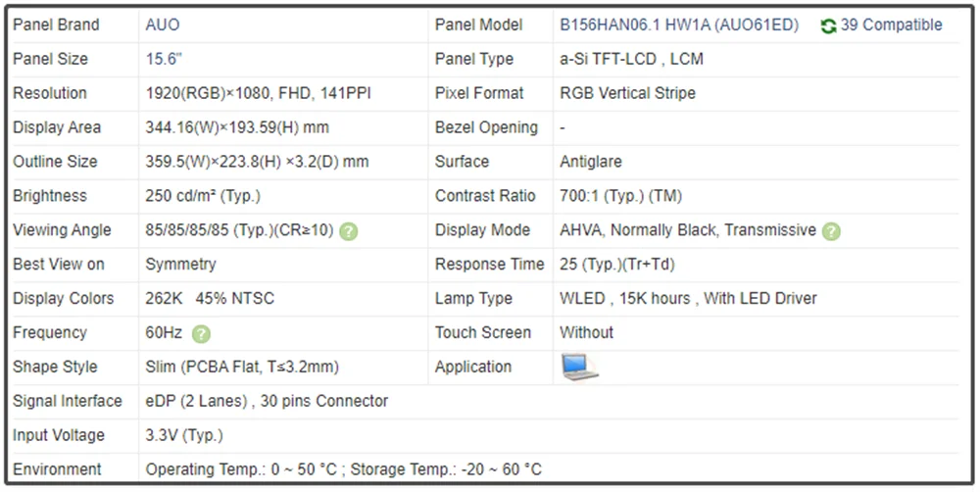The width and height of the screenshot is (980, 492).
Task: Open the AUO panel brand link
Action: pos(163,25)
